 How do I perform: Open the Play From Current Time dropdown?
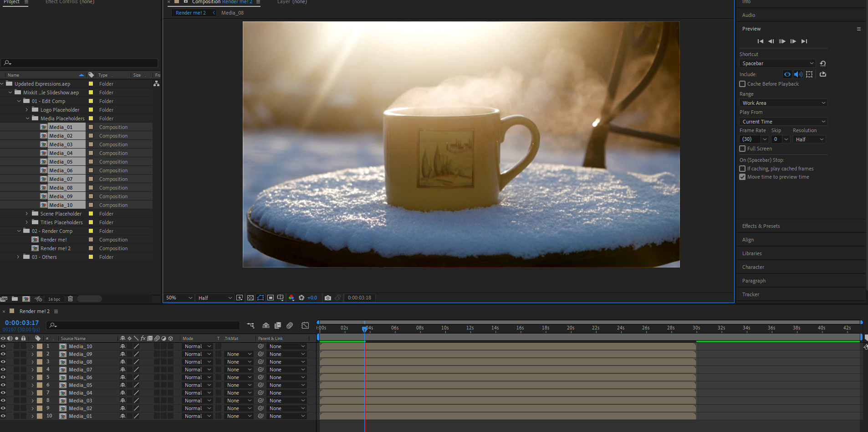click(x=782, y=121)
